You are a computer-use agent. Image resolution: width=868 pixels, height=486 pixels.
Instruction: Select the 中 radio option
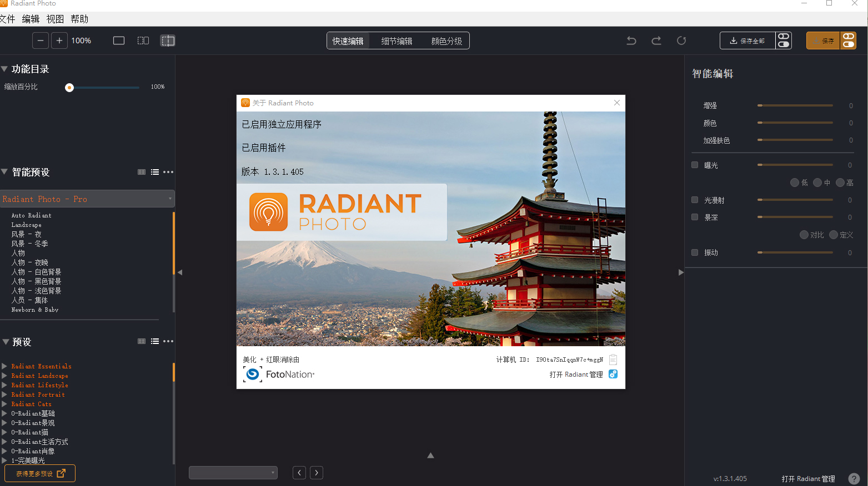click(817, 183)
